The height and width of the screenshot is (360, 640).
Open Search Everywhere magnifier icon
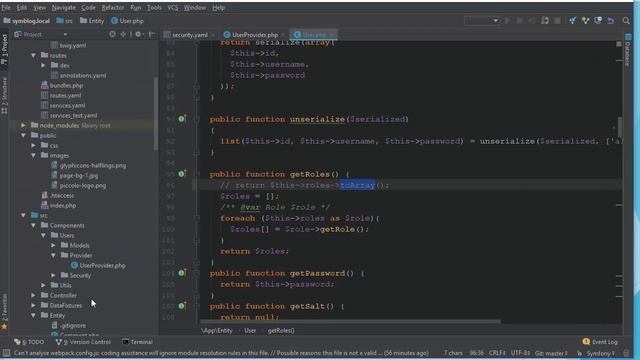click(x=626, y=20)
